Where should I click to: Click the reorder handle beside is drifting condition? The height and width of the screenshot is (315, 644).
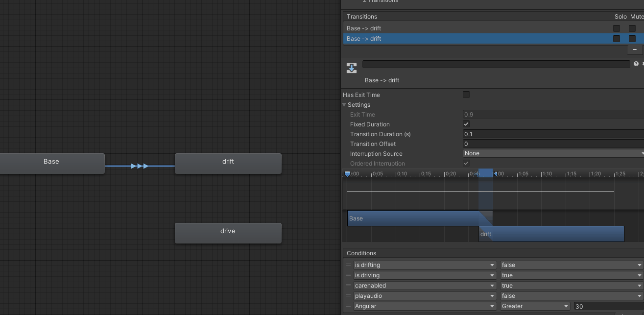click(349, 265)
